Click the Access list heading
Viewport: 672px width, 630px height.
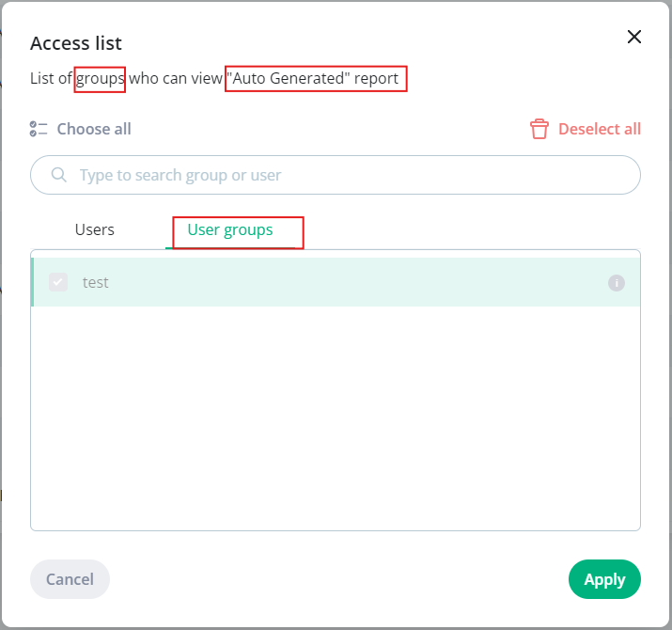76,43
